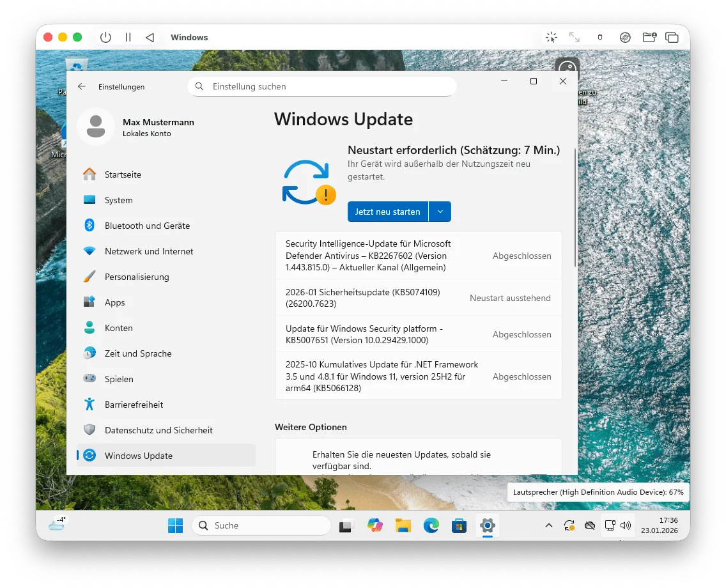The image size is (726, 588).
Task: Open Konten settings category
Action: click(x=166, y=328)
